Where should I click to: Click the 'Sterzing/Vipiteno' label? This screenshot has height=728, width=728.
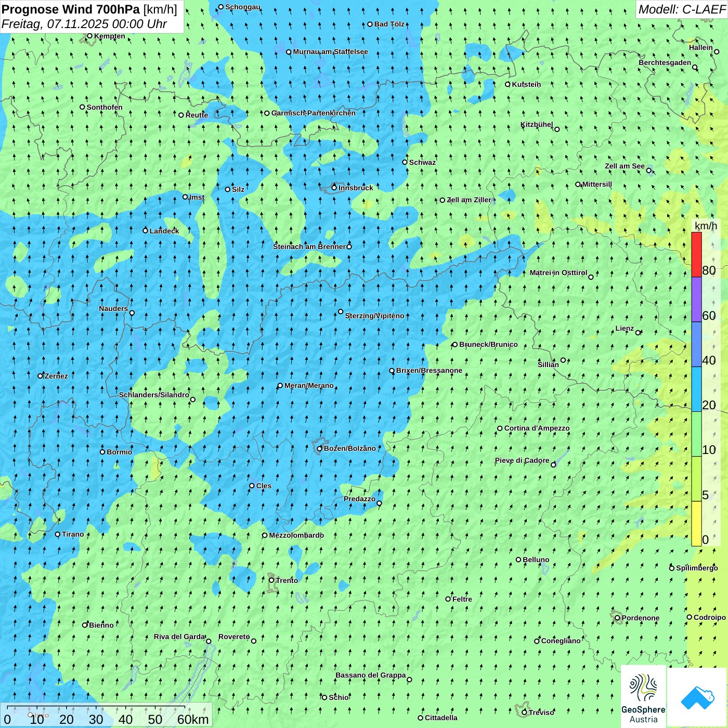[x=374, y=316]
